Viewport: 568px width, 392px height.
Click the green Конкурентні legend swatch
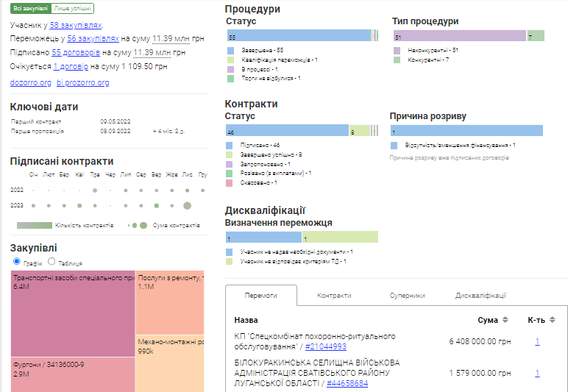pos(398,60)
